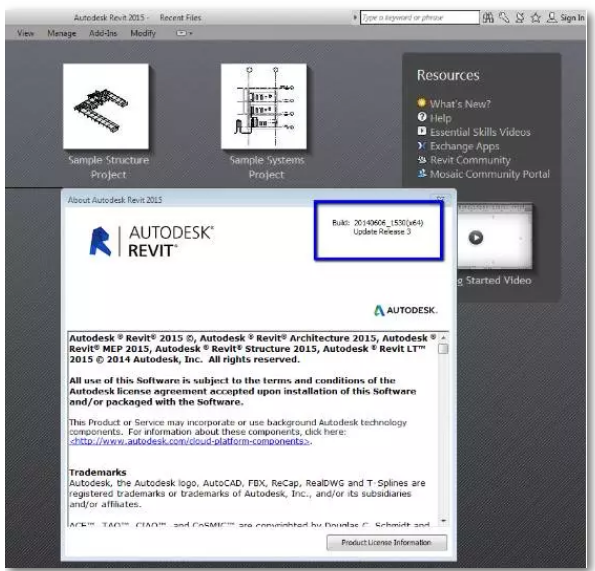Image resolution: width=595 pixels, height=571 pixels.
Task: Click the About dialog scrollbar up arrow
Action: (x=443, y=337)
